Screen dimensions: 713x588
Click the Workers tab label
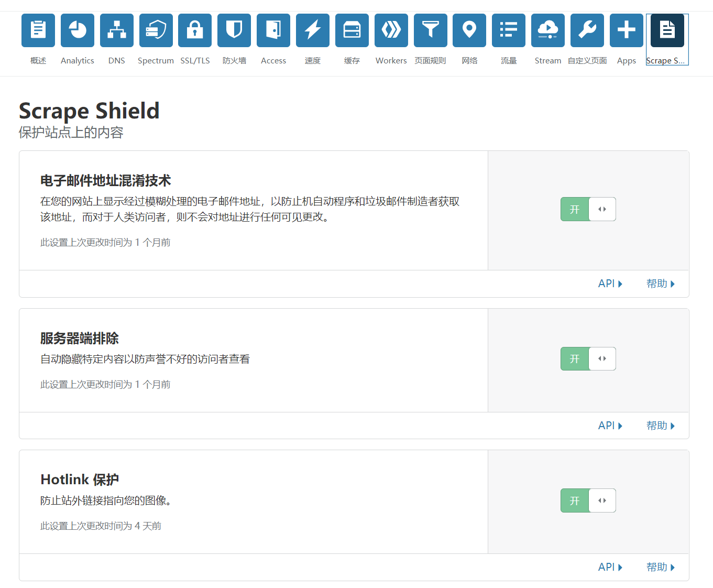click(x=391, y=61)
